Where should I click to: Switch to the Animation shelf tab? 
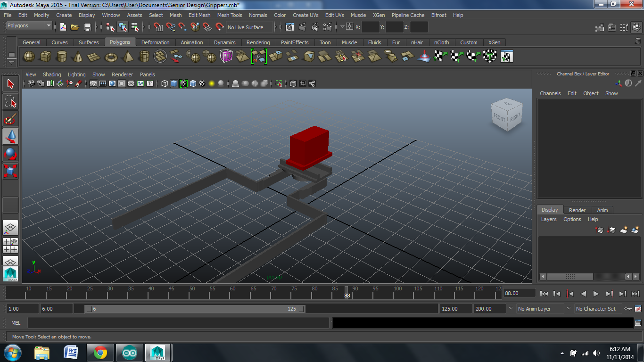(x=192, y=42)
